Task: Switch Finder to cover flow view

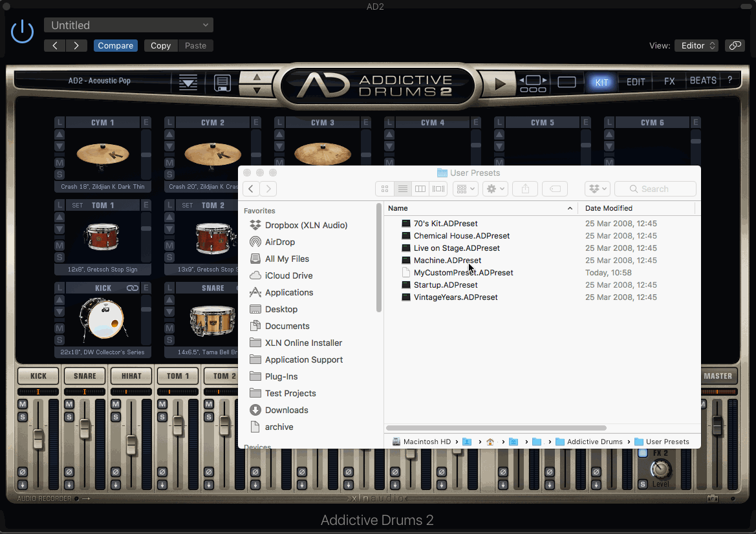Action: 438,189
